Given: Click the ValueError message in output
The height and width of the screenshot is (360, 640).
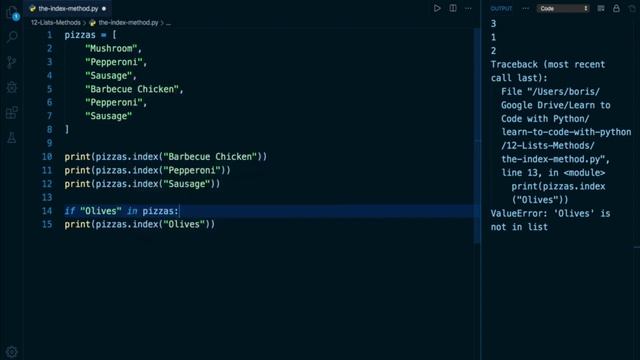Looking at the screenshot, I should click(550, 220).
